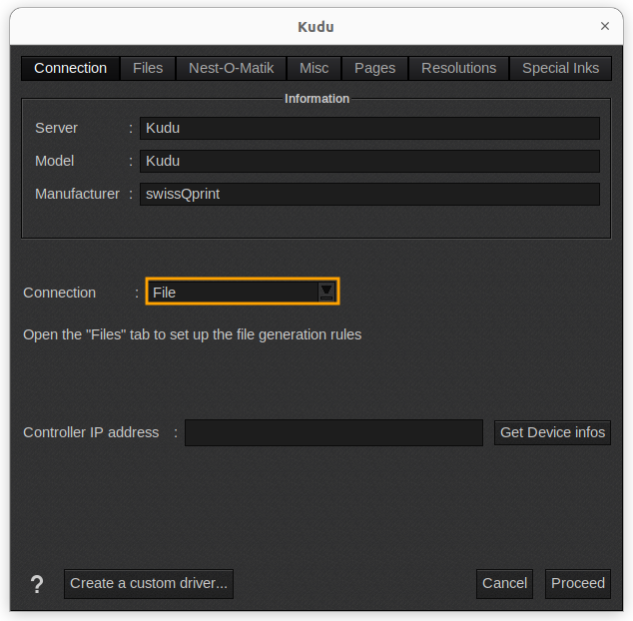Image resolution: width=633 pixels, height=621 pixels.
Task: Click the Get Device infos button
Action: pyautogui.click(x=552, y=432)
